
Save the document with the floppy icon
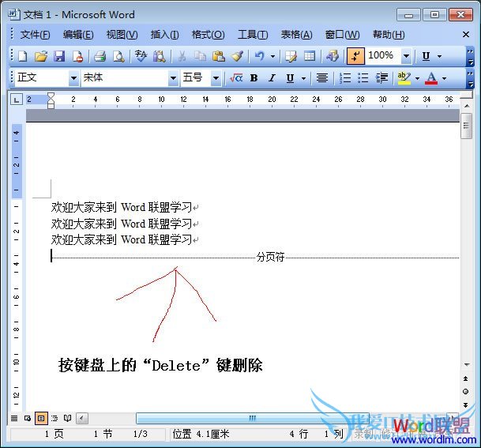point(59,56)
